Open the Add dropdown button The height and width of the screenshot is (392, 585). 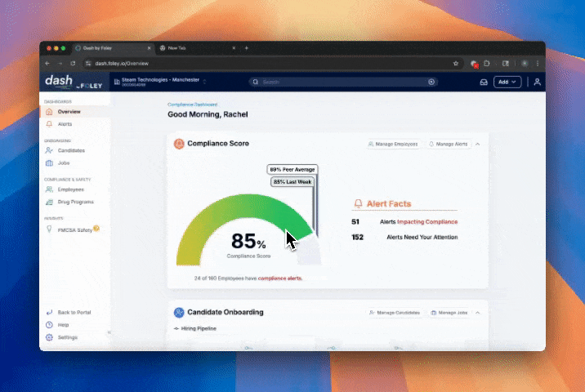tap(507, 82)
